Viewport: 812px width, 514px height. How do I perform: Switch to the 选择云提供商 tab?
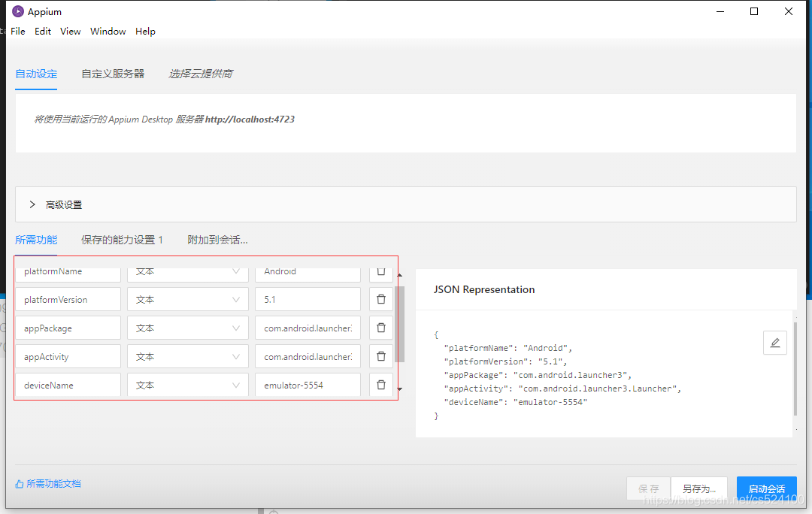[201, 74]
